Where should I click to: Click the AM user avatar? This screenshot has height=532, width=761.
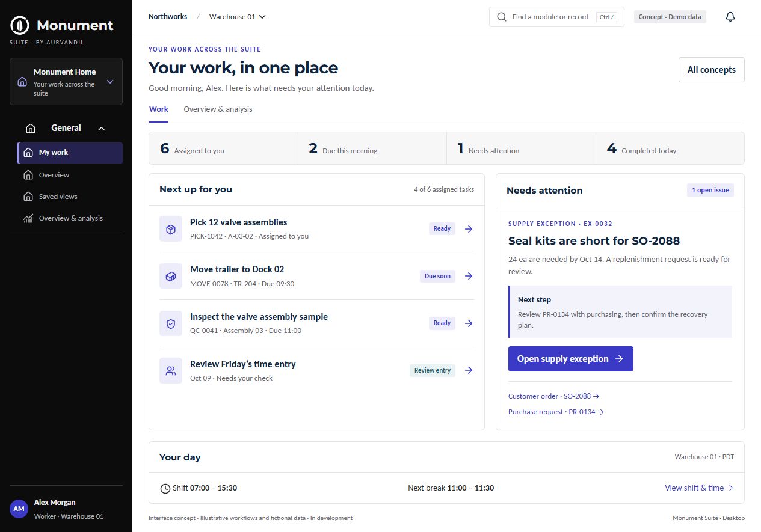[x=19, y=509]
